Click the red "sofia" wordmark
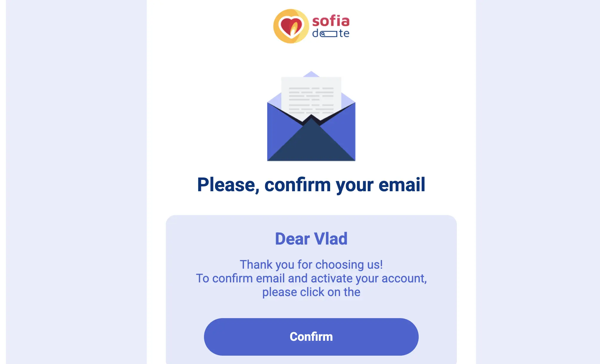 coord(331,21)
